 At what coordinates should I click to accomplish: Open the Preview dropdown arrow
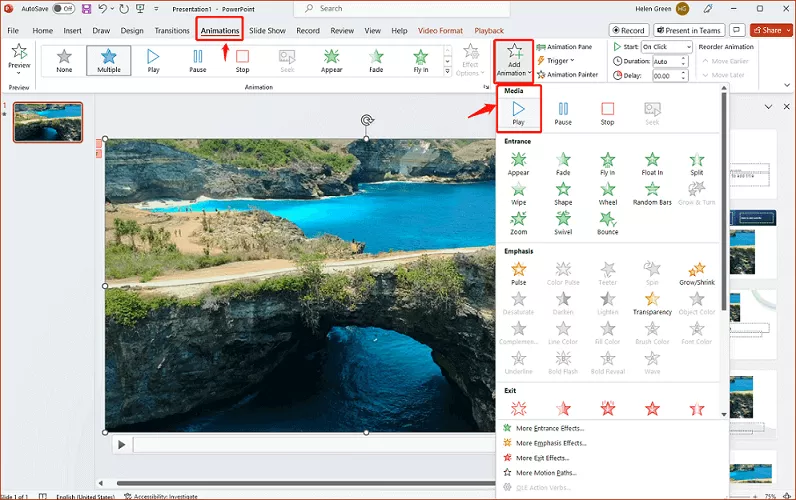(19, 73)
